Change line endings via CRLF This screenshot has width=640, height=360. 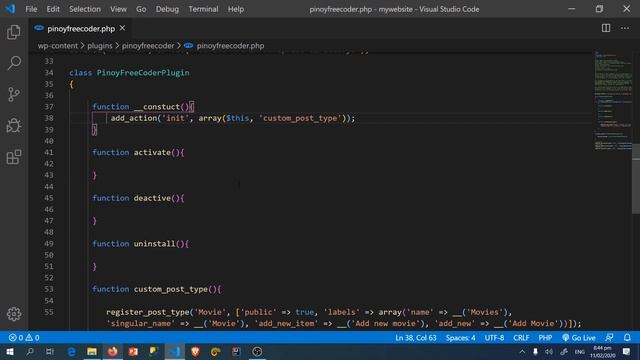[521, 338]
